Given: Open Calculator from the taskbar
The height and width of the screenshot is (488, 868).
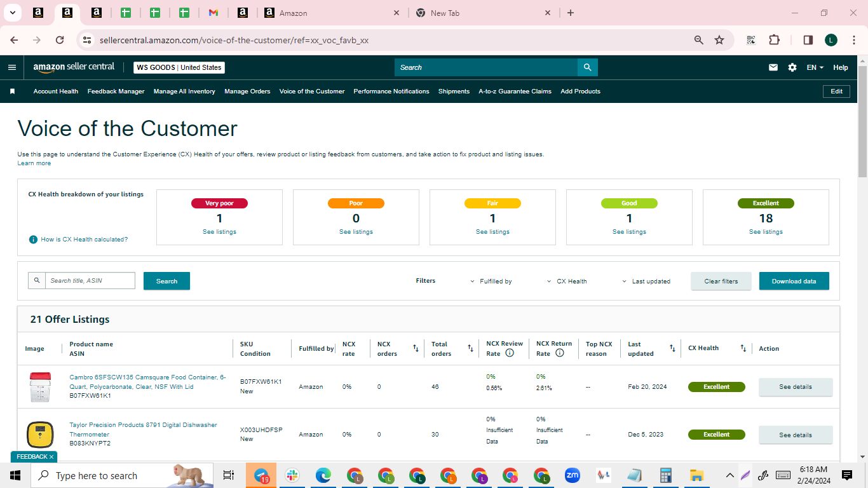Looking at the screenshot, I should (x=666, y=475).
